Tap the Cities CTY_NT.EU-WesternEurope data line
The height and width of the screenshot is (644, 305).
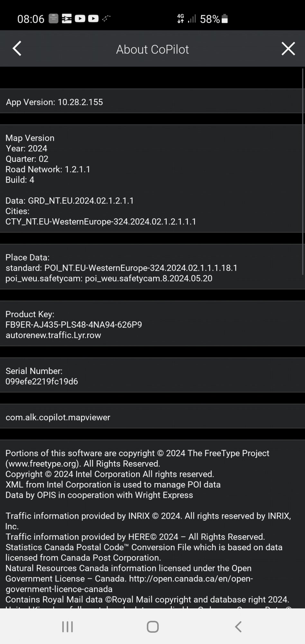(x=101, y=222)
